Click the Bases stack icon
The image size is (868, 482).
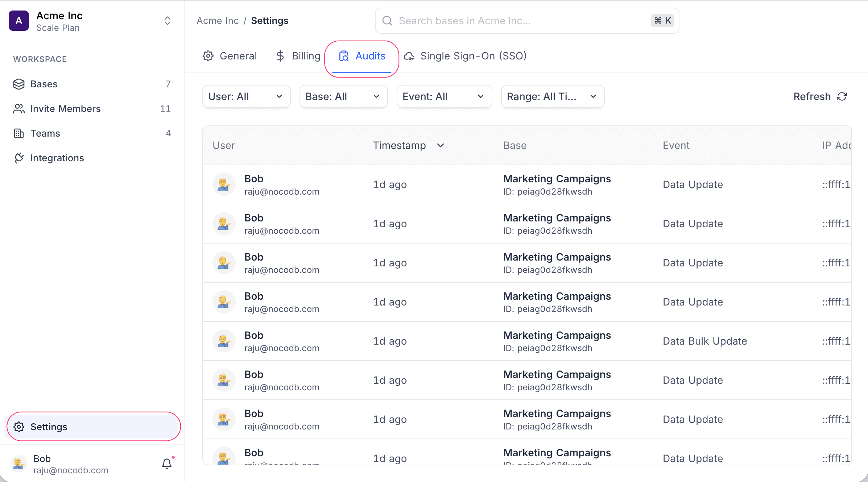click(19, 84)
